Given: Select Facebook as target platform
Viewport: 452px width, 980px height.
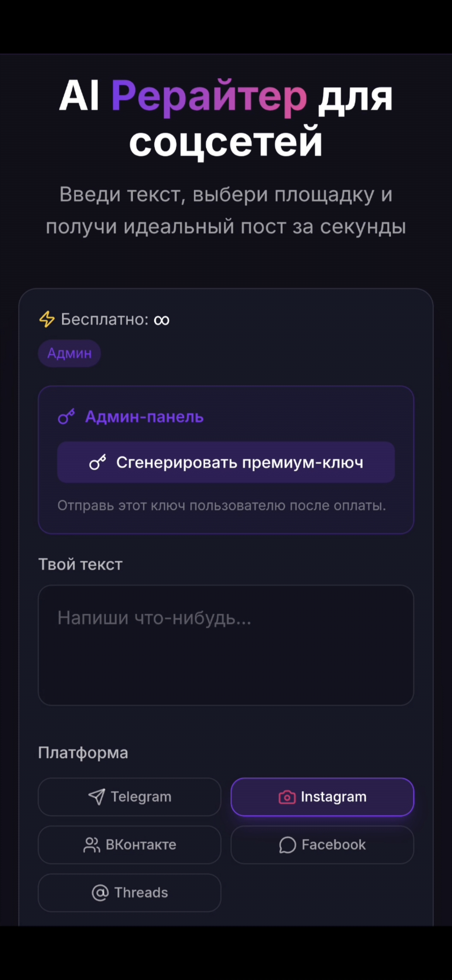Looking at the screenshot, I should [322, 845].
